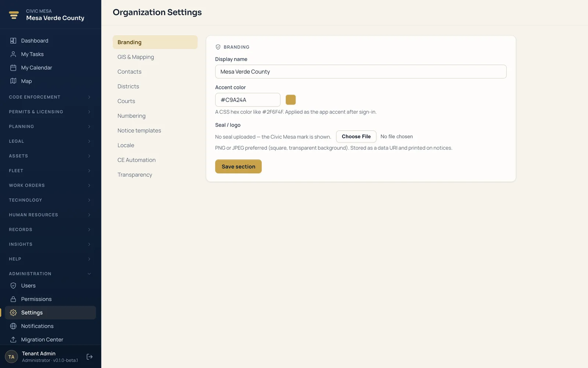Expand the Planning section
The image size is (588, 368).
coord(50,127)
